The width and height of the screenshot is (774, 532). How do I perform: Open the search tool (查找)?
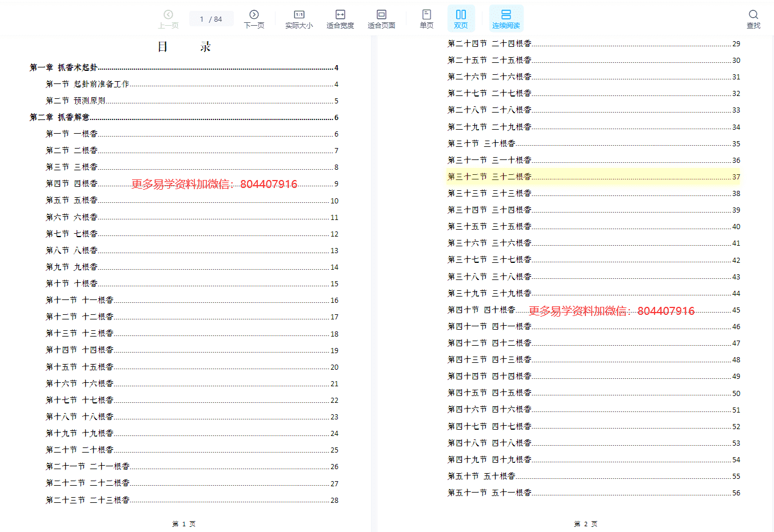tap(753, 18)
